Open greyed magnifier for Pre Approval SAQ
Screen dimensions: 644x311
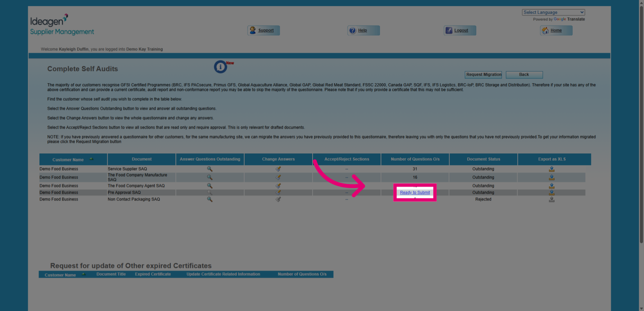[x=210, y=193]
